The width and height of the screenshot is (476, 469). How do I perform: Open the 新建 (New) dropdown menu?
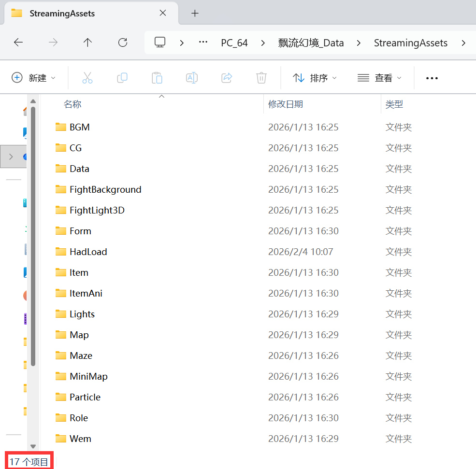(34, 78)
